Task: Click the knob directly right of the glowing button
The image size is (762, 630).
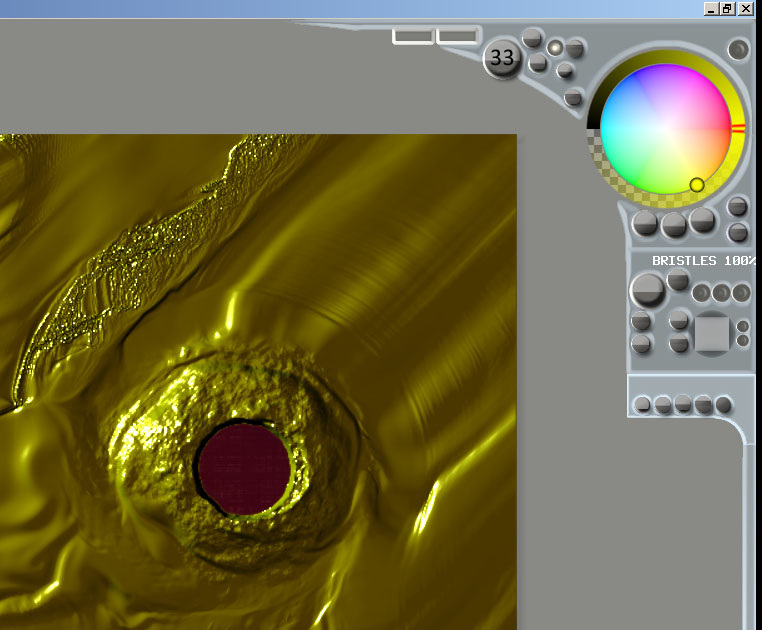Action: click(x=575, y=48)
